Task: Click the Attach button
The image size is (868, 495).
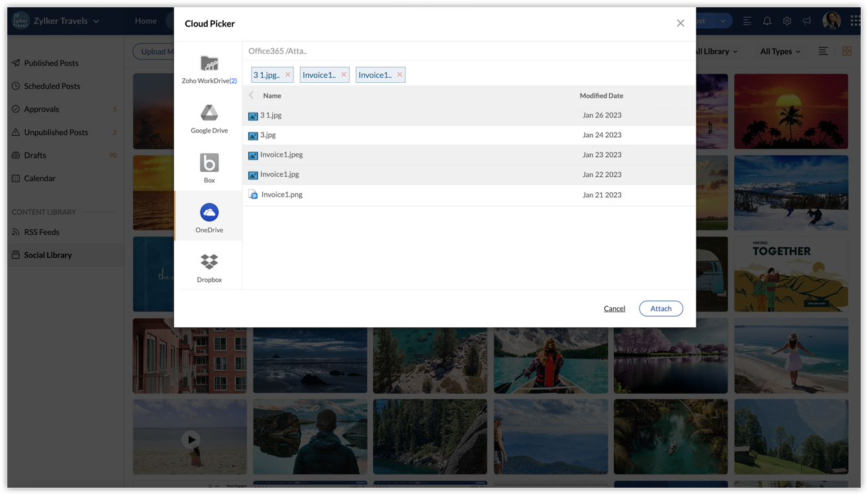Action: click(x=660, y=308)
